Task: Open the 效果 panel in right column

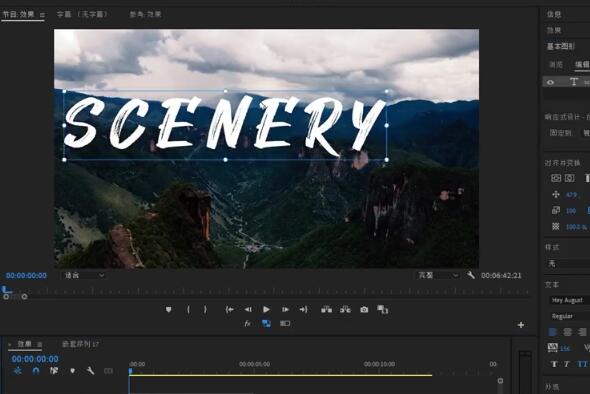Action: (554, 30)
